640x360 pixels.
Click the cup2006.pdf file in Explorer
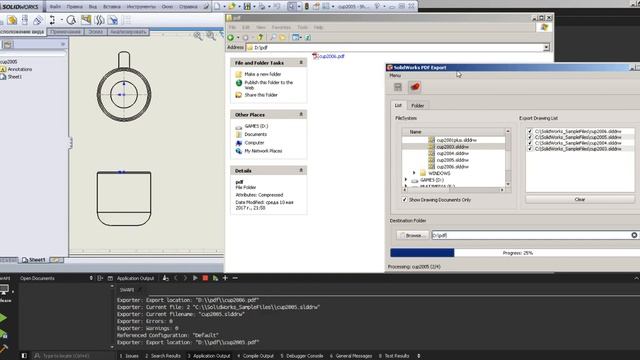[329, 56]
